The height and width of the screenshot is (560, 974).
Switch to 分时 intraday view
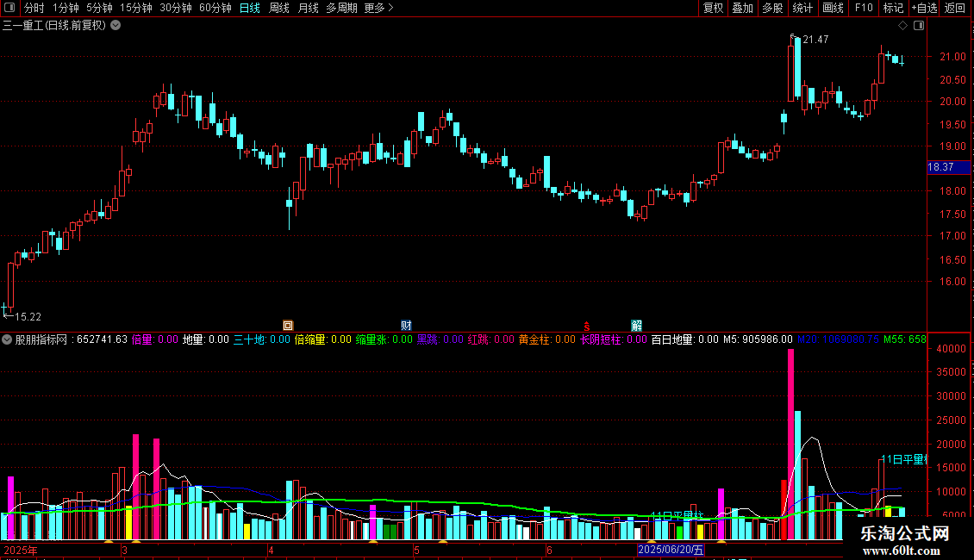[x=34, y=8]
